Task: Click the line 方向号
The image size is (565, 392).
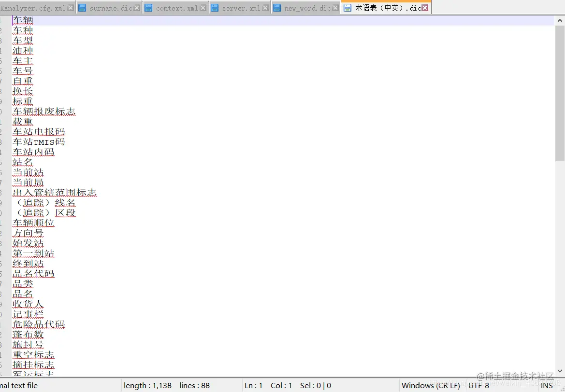Action: click(28, 233)
